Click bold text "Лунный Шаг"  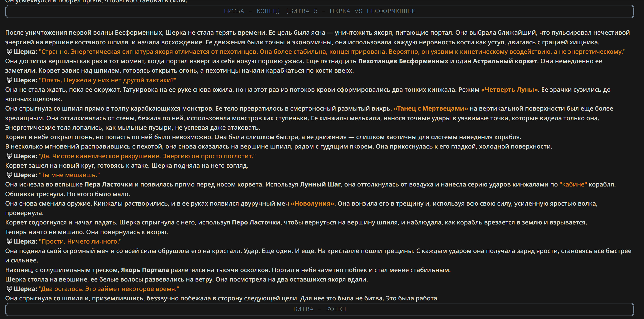(x=320, y=185)
